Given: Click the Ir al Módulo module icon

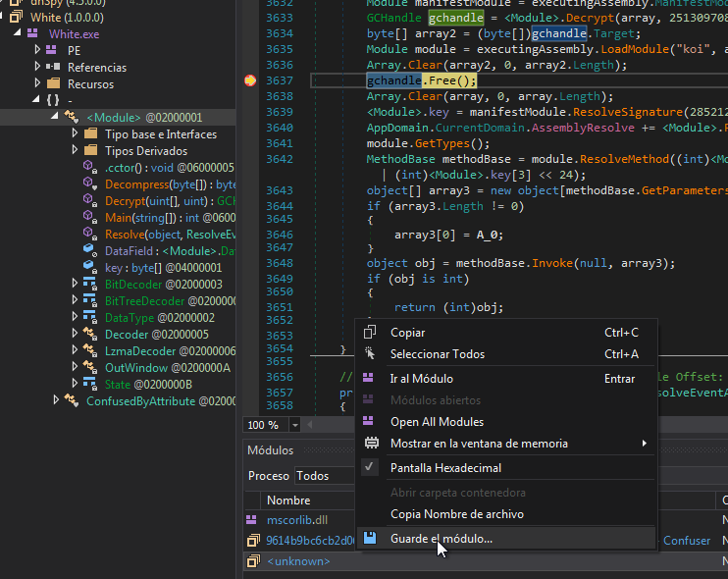Looking at the screenshot, I should coord(368,378).
